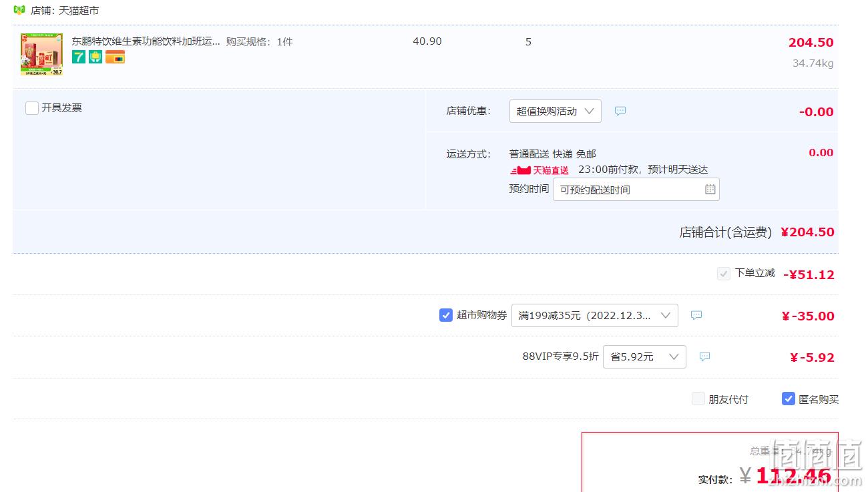This screenshot has width=868, height=492.
Task: Click the 88VIP专享9.5折 label
Action: tap(560, 356)
